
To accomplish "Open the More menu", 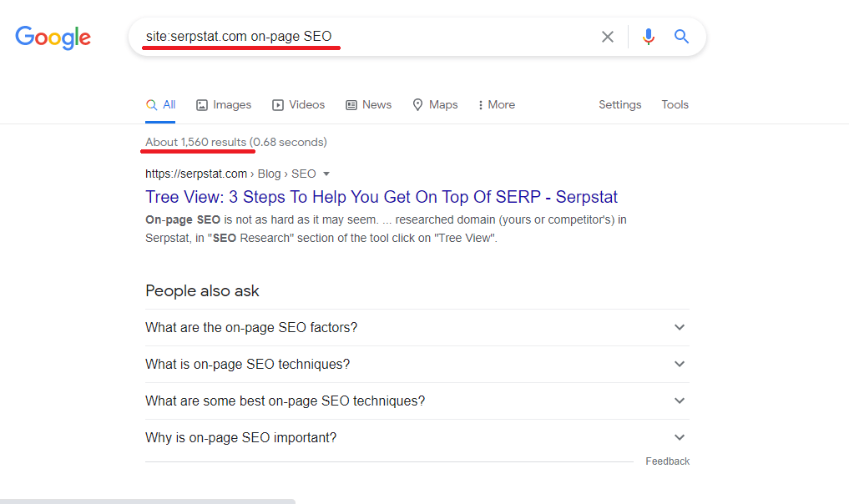I will (497, 105).
